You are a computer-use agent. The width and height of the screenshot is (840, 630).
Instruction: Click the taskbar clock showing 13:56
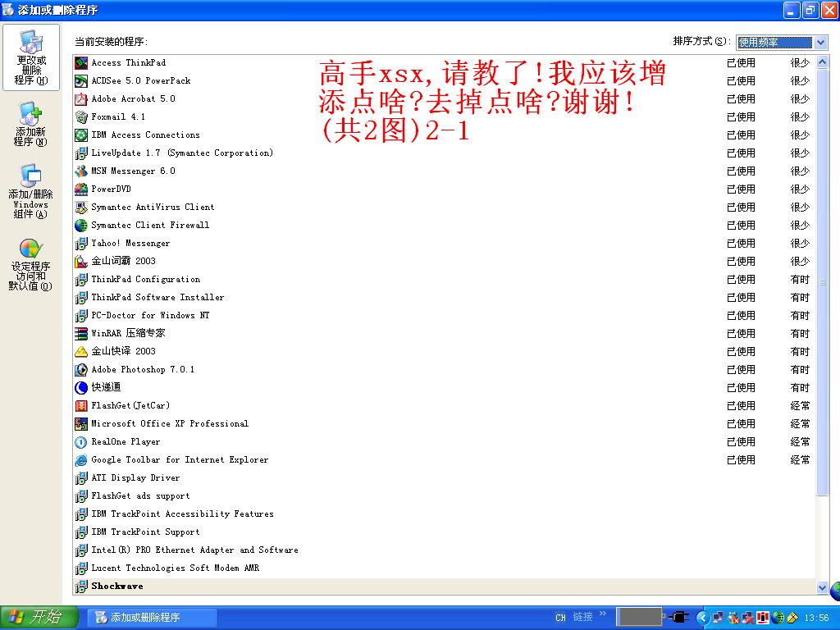[816, 618]
